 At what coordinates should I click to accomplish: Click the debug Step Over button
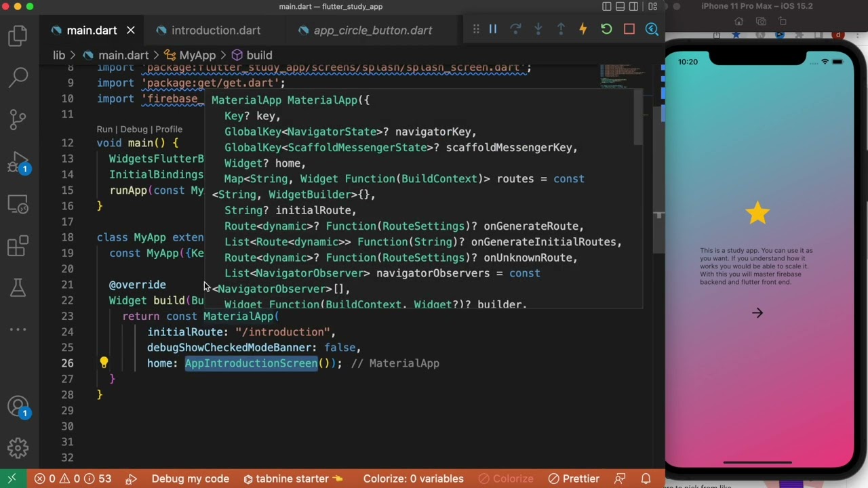click(515, 29)
